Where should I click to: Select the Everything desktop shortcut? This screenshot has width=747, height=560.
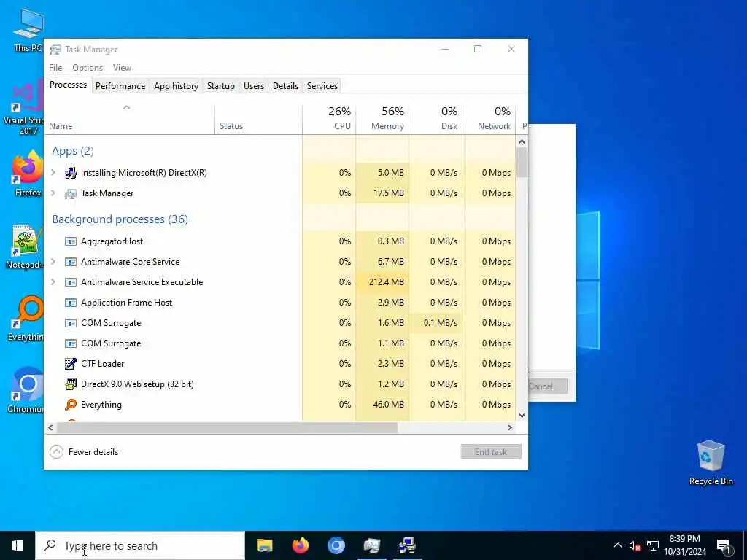point(26,318)
